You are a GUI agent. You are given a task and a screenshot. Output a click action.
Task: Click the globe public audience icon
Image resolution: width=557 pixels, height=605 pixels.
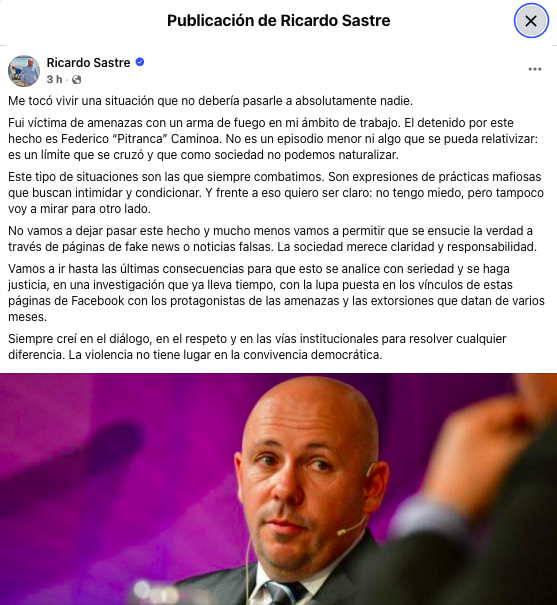[x=76, y=79]
